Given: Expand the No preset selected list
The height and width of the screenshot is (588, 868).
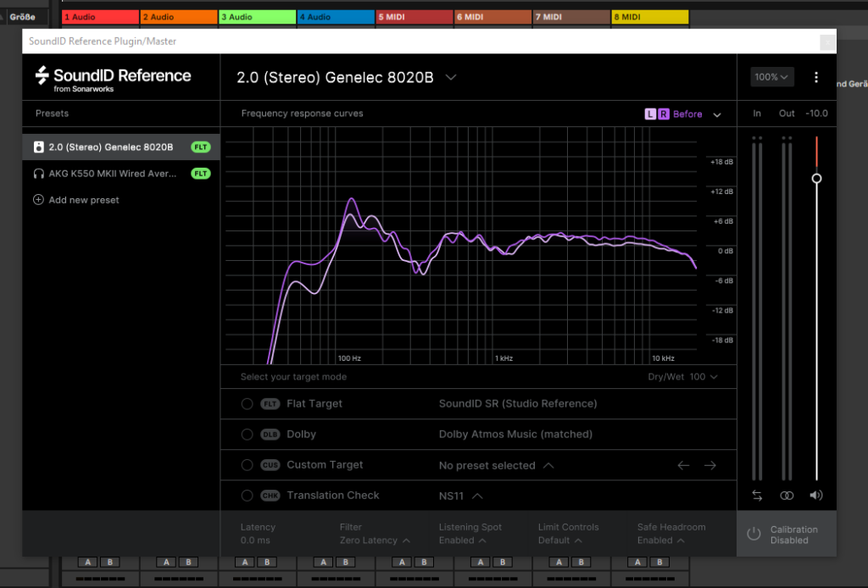Looking at the screenshot, I should point(496,466).
